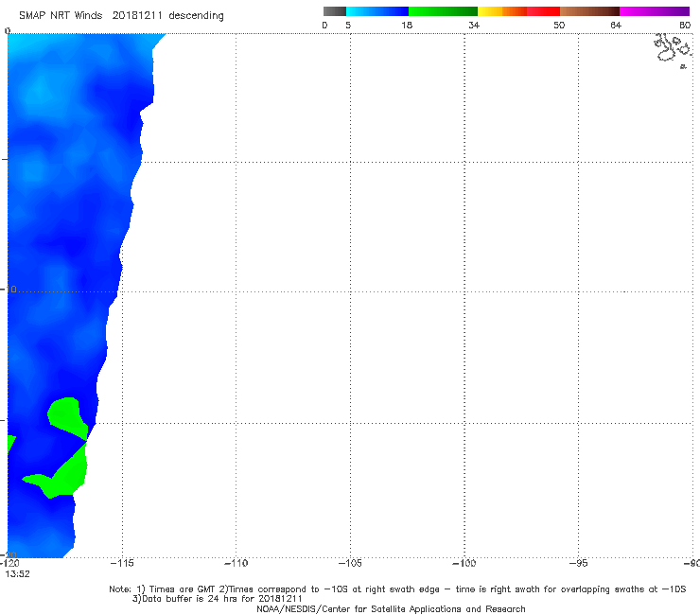700x615 pixels.
Task: Click the swath time stamp "13:52"
Action: tap(17, 574)
